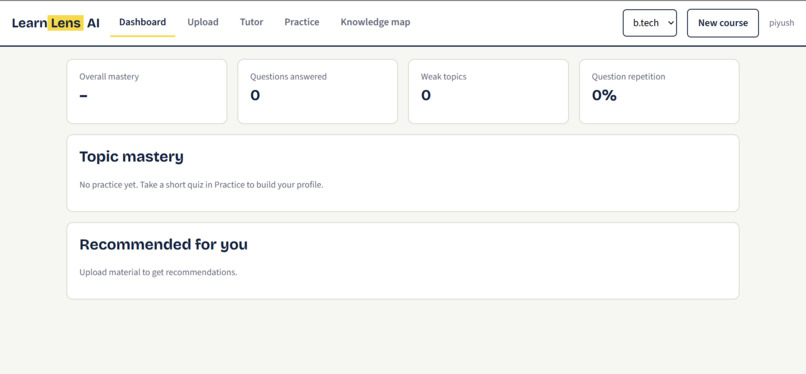
Task: Click the LearnLens AI logo
Action: point(56,23)
